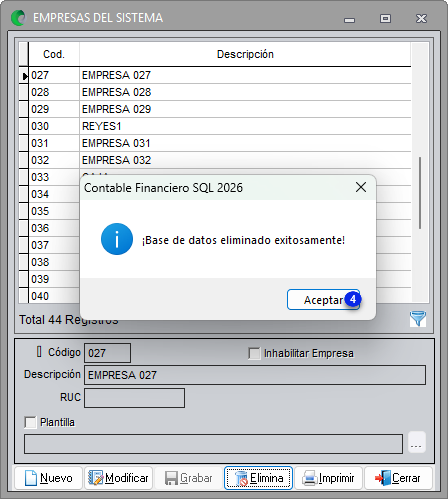Image resolution: width=448 pixels, height=499 pixels.
Task: Close the Contable Financiero SQL 2026 dialog
Action: point(361,187)
